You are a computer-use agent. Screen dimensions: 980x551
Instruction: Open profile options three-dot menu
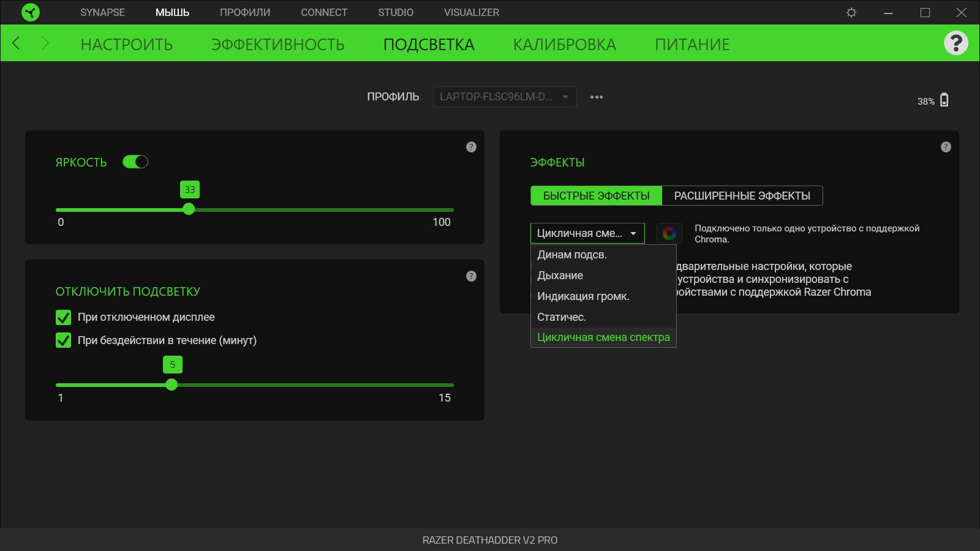[597, 97]
